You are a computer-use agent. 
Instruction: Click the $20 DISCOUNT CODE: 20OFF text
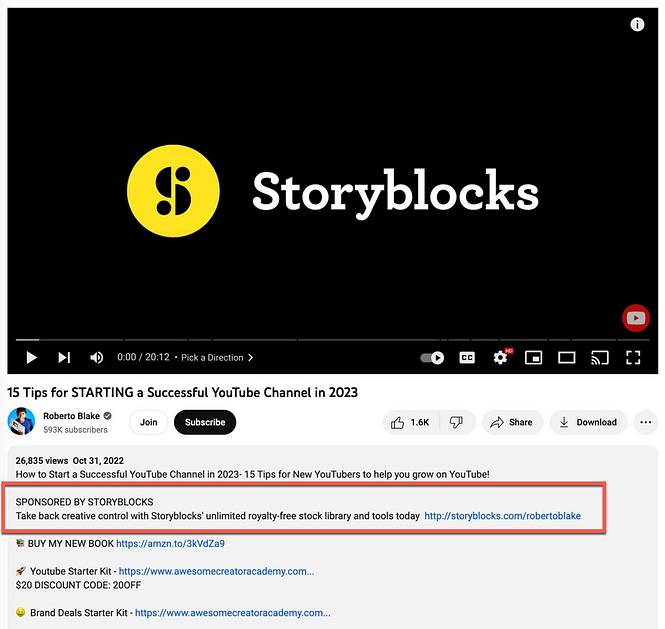click(x=78, y=585)
